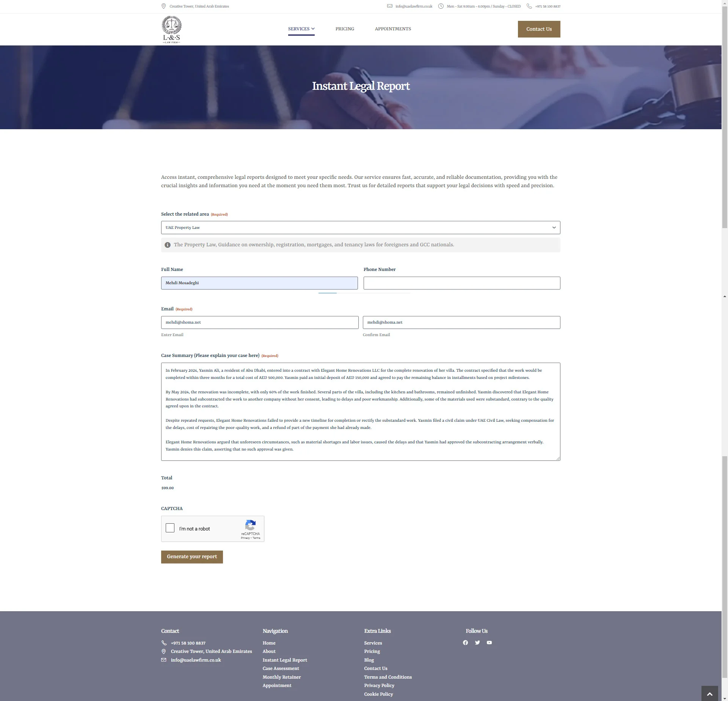Click the location pin icon in top bar

163,6
